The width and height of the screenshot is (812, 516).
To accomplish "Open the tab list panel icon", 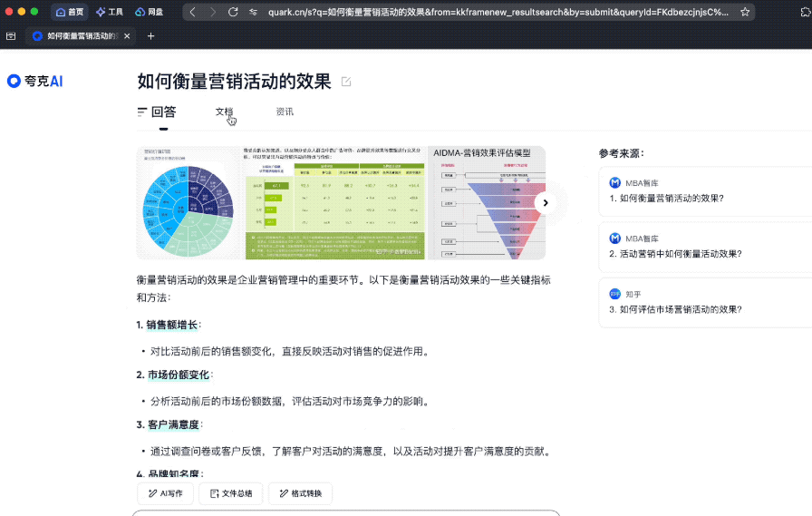I will click(x=11, y=36).
